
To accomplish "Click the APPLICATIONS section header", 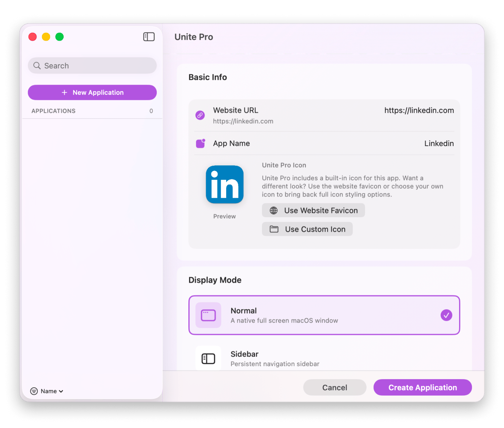I will (54, 111).
